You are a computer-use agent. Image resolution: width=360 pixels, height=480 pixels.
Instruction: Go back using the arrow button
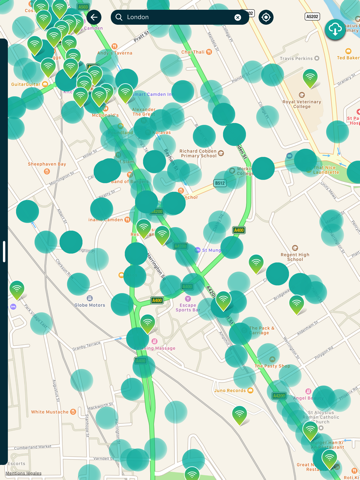[94, 17]
